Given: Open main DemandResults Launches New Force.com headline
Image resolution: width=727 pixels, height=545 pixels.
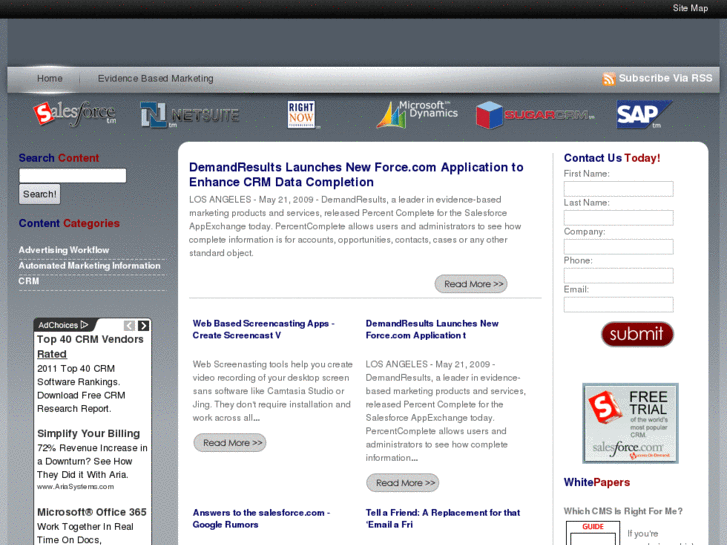Looking at the screenshot, I should point(356,174).
